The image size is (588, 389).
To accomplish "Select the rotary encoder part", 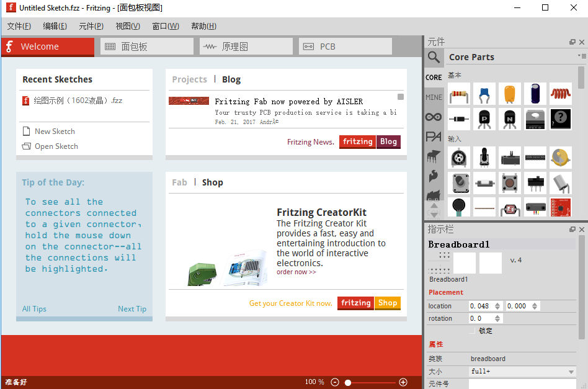I will [459, 183].
